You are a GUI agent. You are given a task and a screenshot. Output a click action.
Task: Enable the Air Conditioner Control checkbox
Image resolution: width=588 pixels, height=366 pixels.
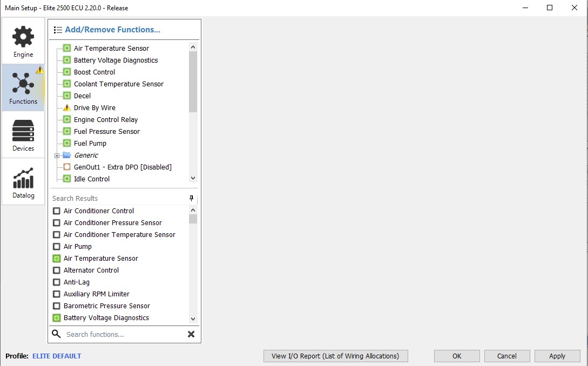(x=57, y=211)
